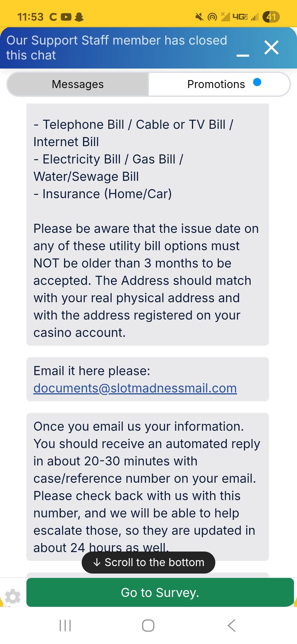
Task: Tap the YouTube status bar icon
Action: point(66,17)
